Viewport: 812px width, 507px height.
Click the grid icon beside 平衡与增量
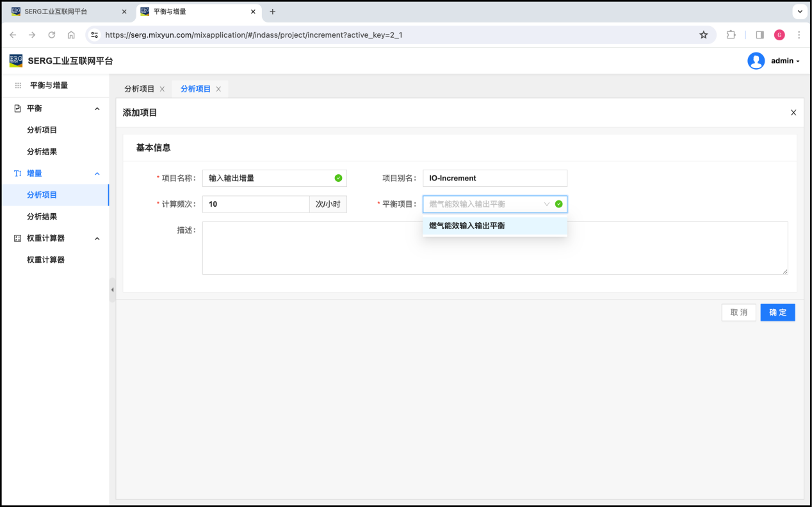pyautogui.click(x=18, y=85)
